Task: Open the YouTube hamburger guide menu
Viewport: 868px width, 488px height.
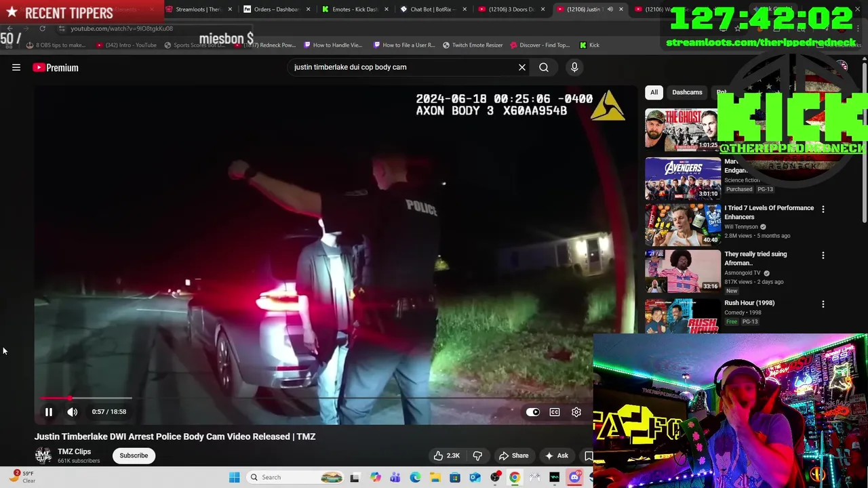Action: (16, 67)
